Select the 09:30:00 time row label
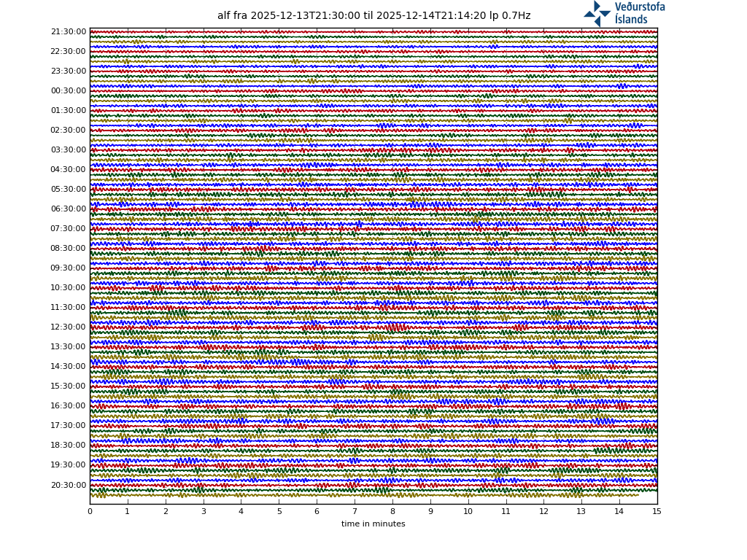The image size is (747, 560). (68, 268)
